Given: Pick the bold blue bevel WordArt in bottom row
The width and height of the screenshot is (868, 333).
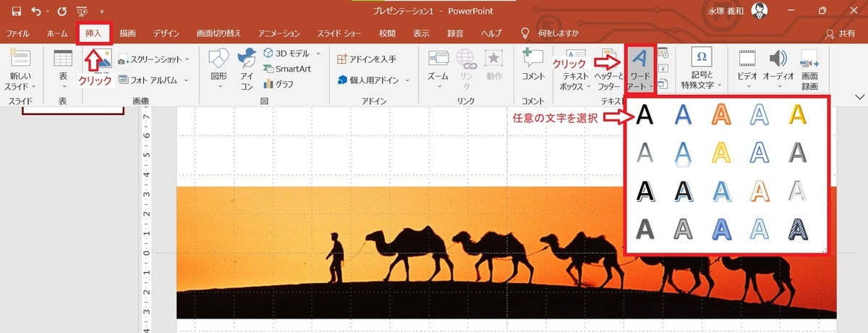Looking at the screenshot, I should coord(723,229).
